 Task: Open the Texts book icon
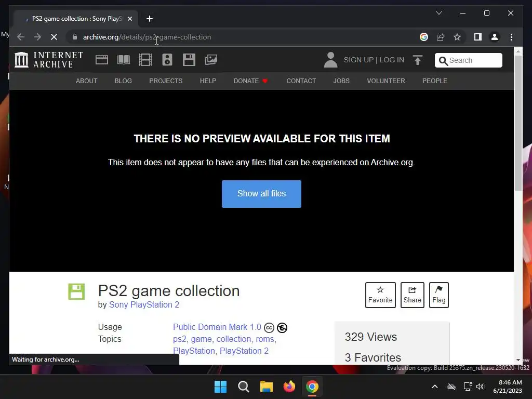[124, 60]
